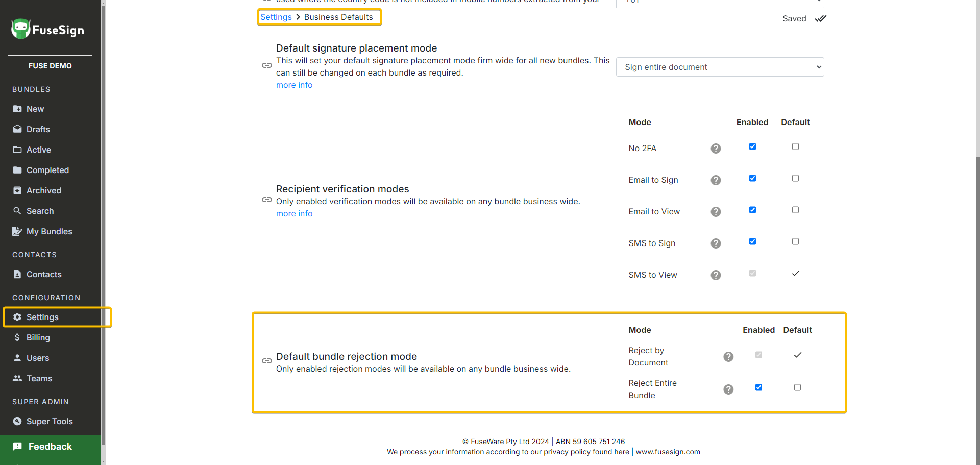Click help icon beside SMS to Sign

pyautogui.click(x=716, y=243)
